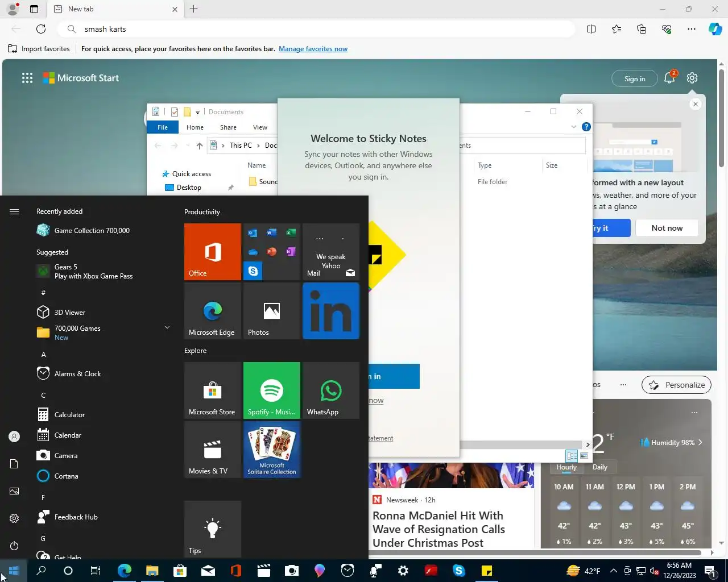This screenshot has width=728, height=582.
Task: Show hidden system tray icons
Action: [614, 571]
